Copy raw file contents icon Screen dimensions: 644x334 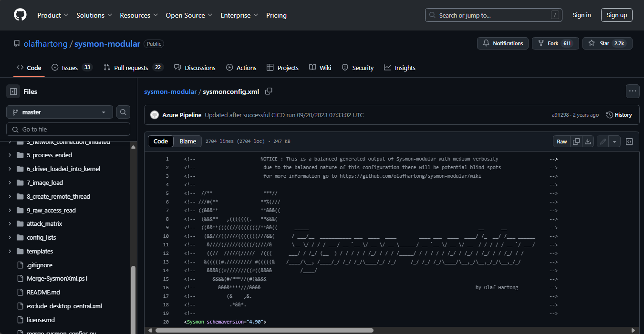576,142
